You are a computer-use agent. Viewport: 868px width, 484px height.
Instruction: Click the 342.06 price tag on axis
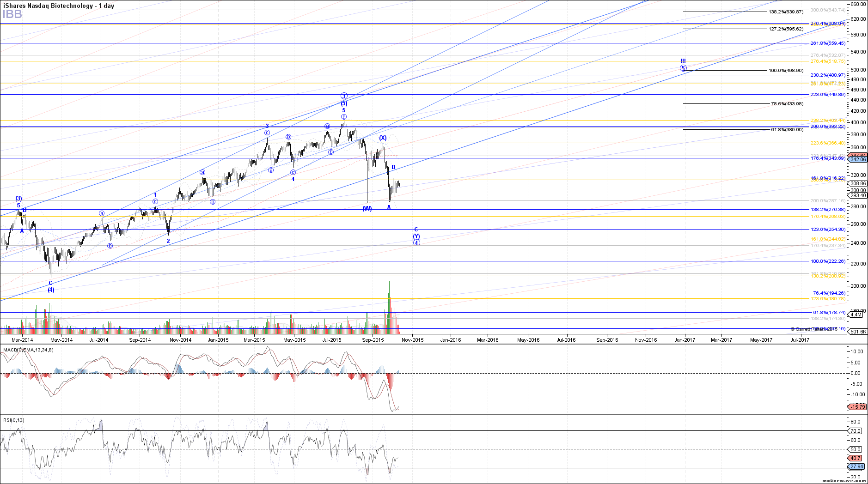(x=858, y=159)
